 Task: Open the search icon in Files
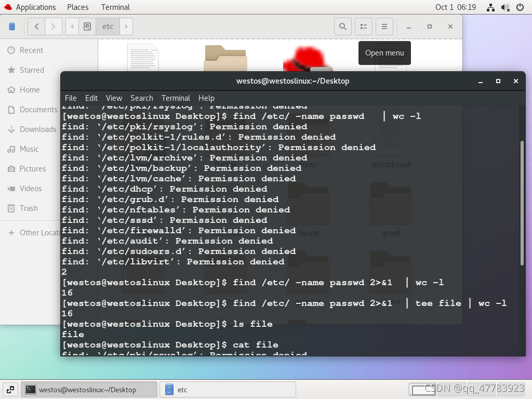point(343,26)
